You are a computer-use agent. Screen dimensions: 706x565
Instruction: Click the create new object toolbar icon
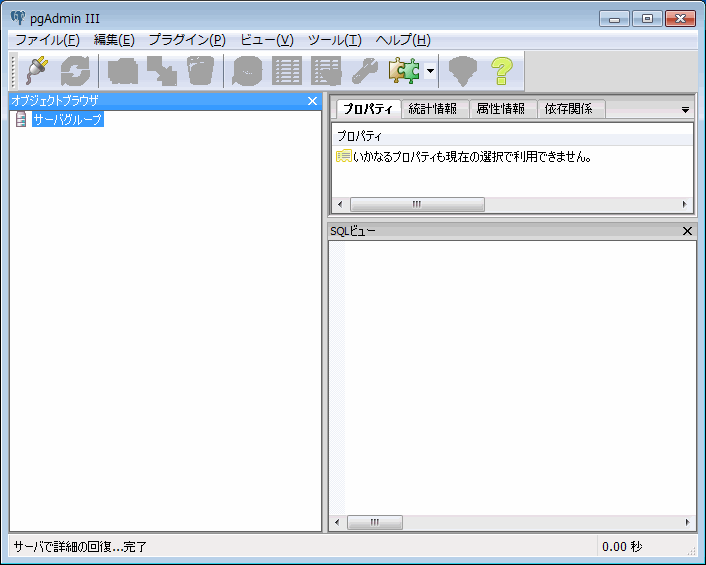pyautogui.click(x=162, y=71)
